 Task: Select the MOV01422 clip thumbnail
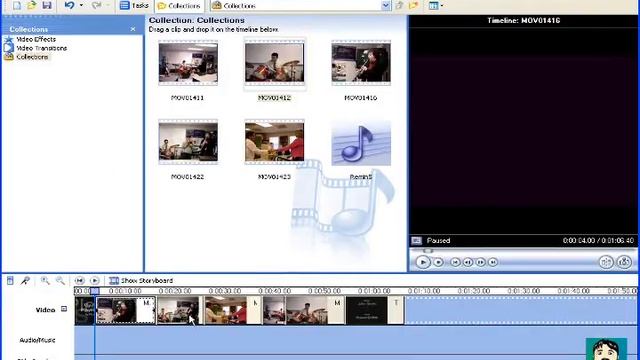click(188, 142)
